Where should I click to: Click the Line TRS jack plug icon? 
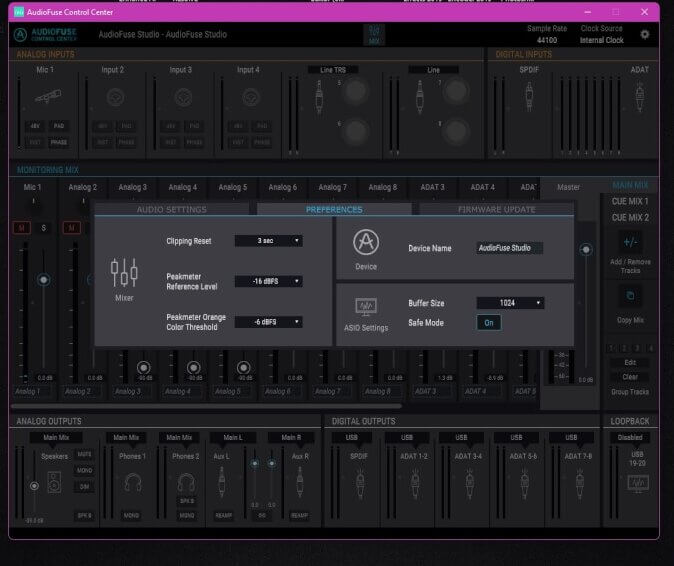click(x=319, y=97)
